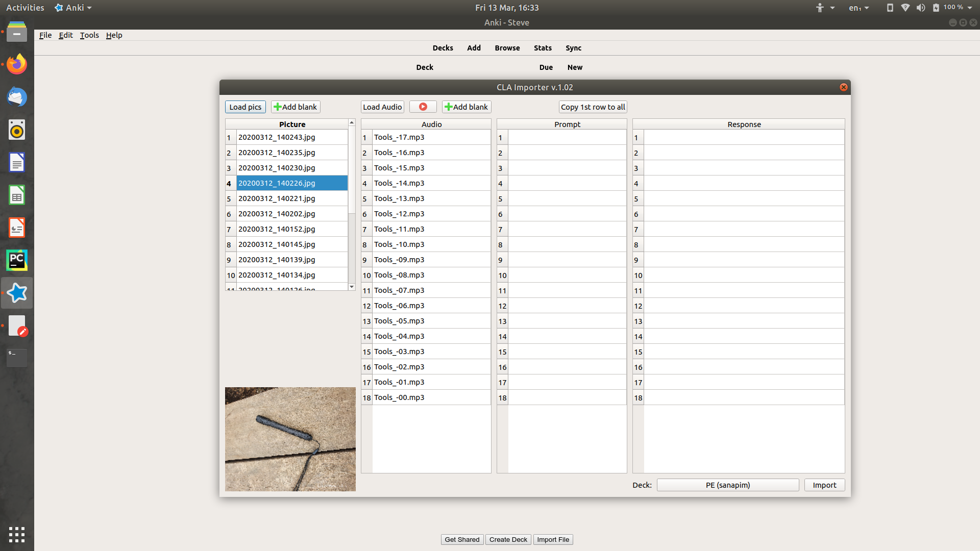Open the PE (sanapim) deck selector
The width and height of the screenshot is (980, 551).
(x=727, y=485)
